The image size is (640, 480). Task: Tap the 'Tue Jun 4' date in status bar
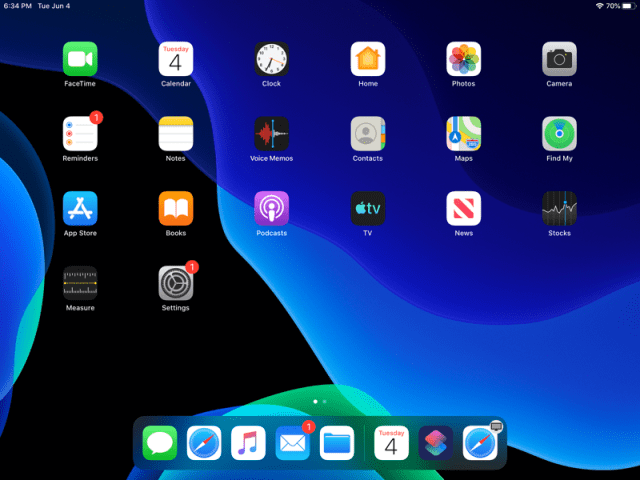click(x=53, y=6)
